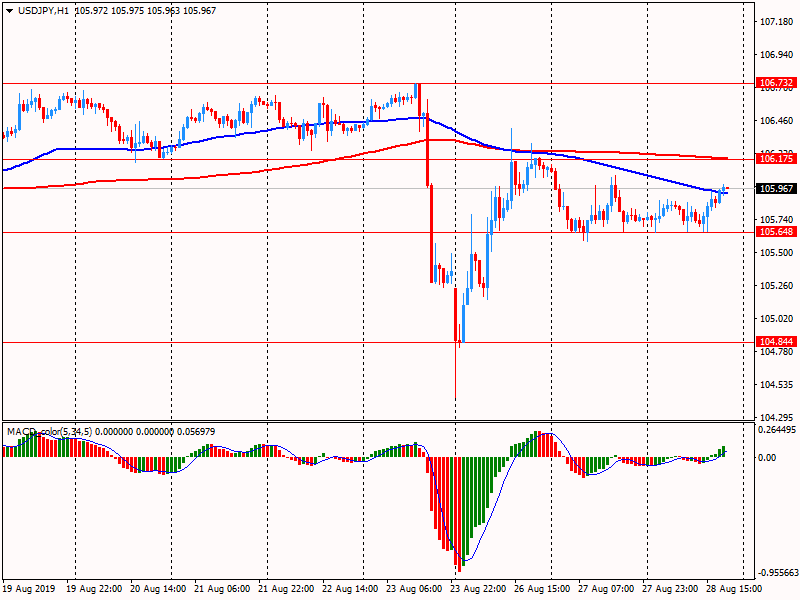Select the 19 Aug 22:00 time axis label
Viewport: 800px width, 600px height.
click(94, 589)
